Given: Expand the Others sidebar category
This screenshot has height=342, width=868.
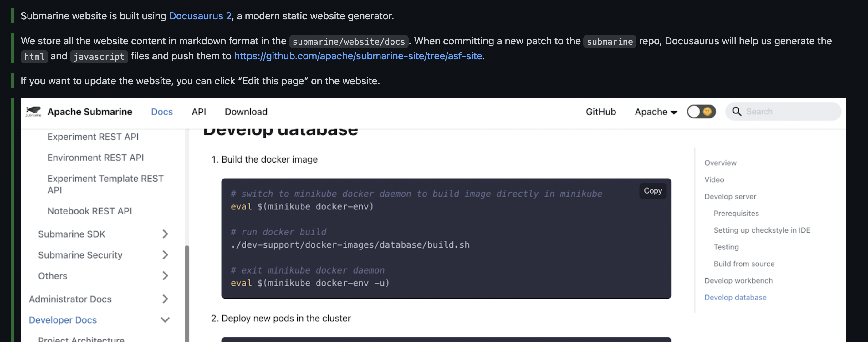Looking at the screenshot, I should pyautogui.click(x=165, y=276).
